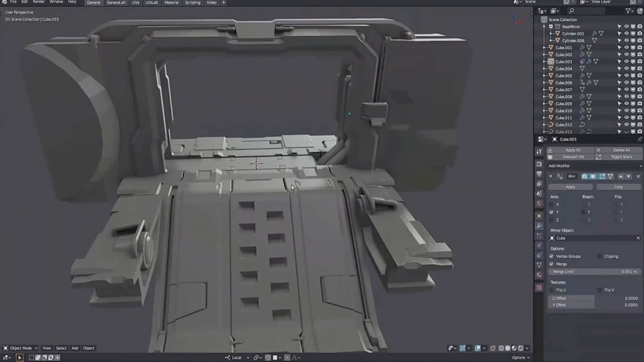Open the Object Data properties triangle tab
Viewport: 644px width, 362px height.
(x=539, y=265)
